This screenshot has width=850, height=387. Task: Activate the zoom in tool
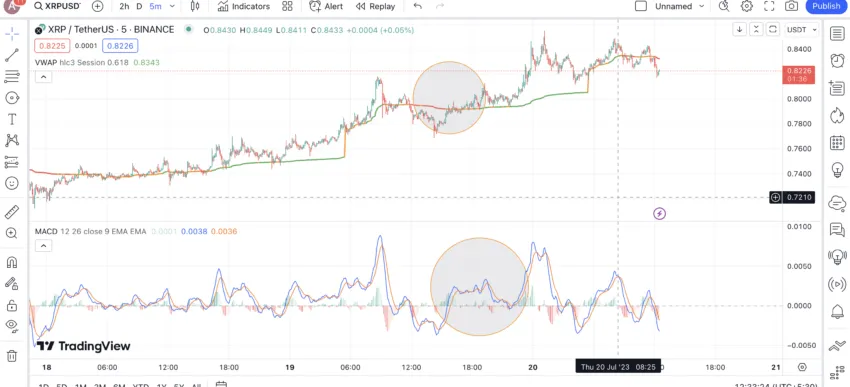[x=12, y=233]
